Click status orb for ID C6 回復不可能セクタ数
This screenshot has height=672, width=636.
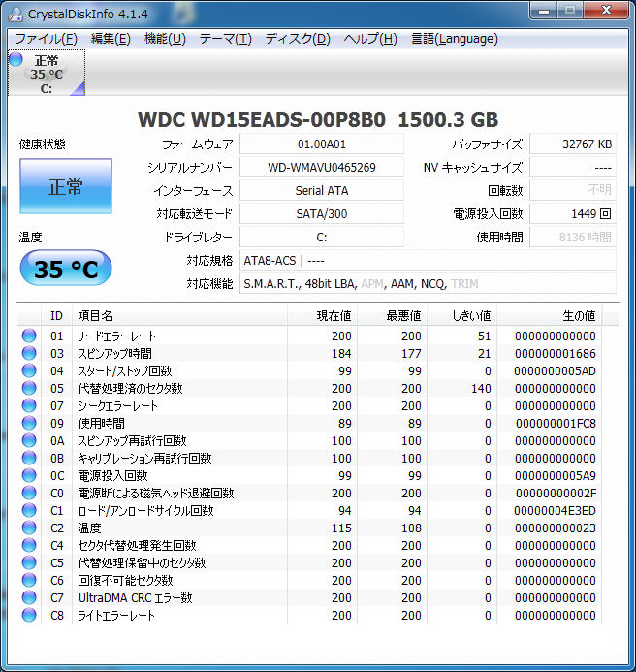(29, 580)
